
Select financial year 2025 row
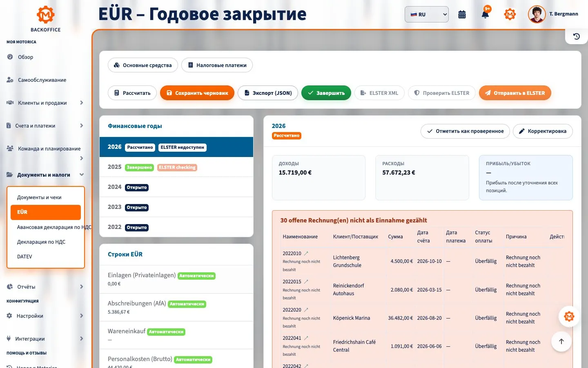point(176,167)
